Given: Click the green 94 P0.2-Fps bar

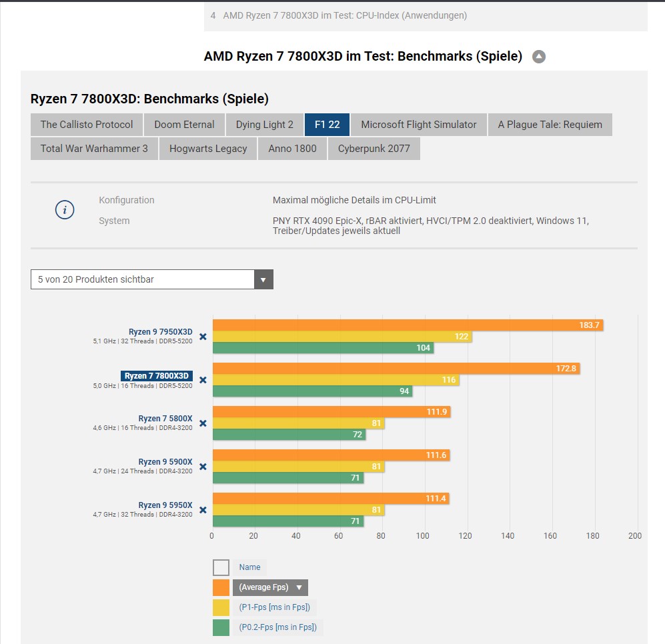Looking at the screenshot, I should tap(313, 391).
